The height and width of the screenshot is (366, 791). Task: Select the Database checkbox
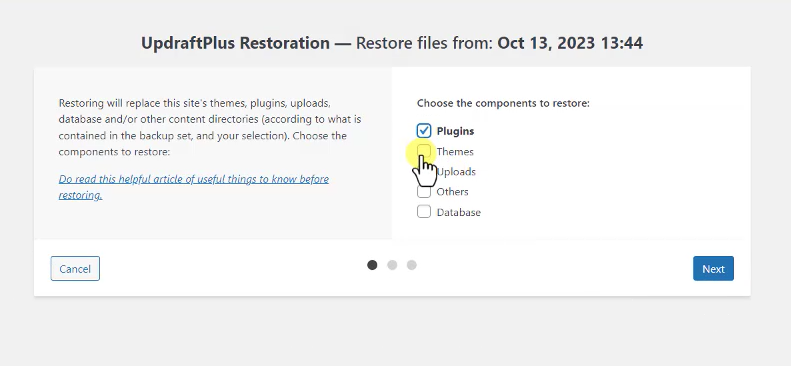tap(424, 212)
